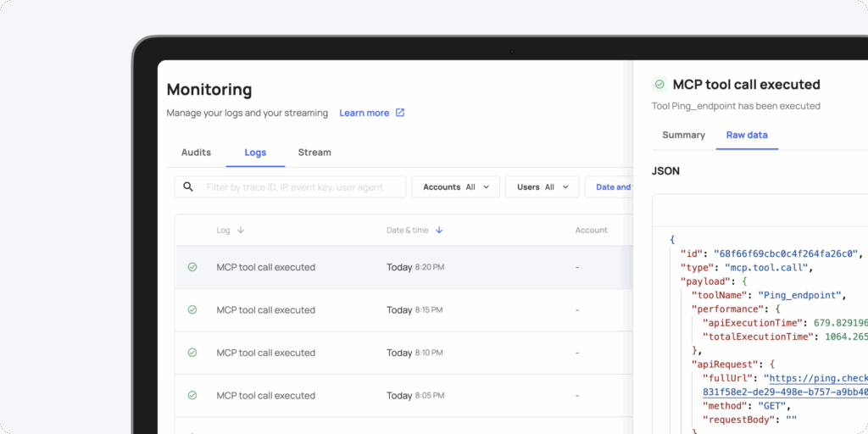
Task: Click the success check icon on 8:10 PM log
Action: pos(192,353)
